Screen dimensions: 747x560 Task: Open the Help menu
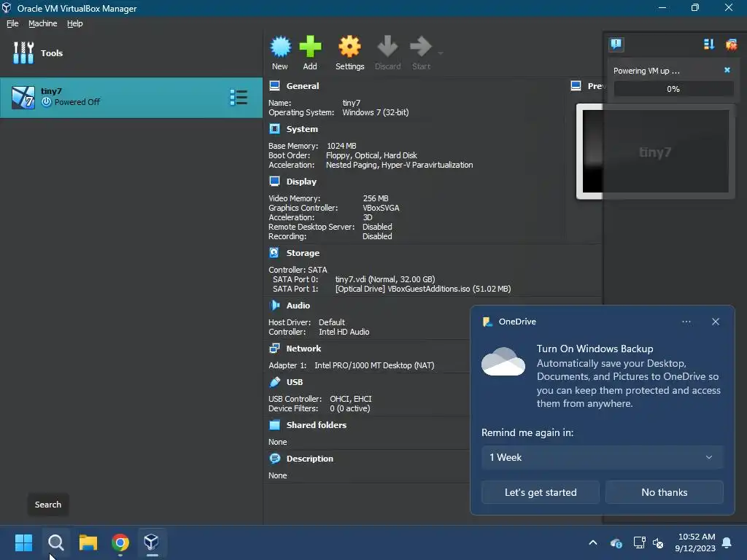[x=75, y=23]
